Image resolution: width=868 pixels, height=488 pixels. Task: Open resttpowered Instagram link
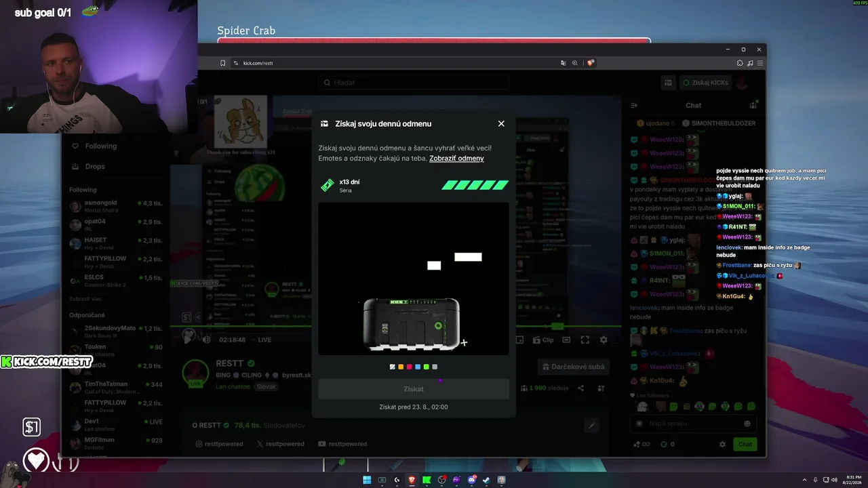coord(219,444)
